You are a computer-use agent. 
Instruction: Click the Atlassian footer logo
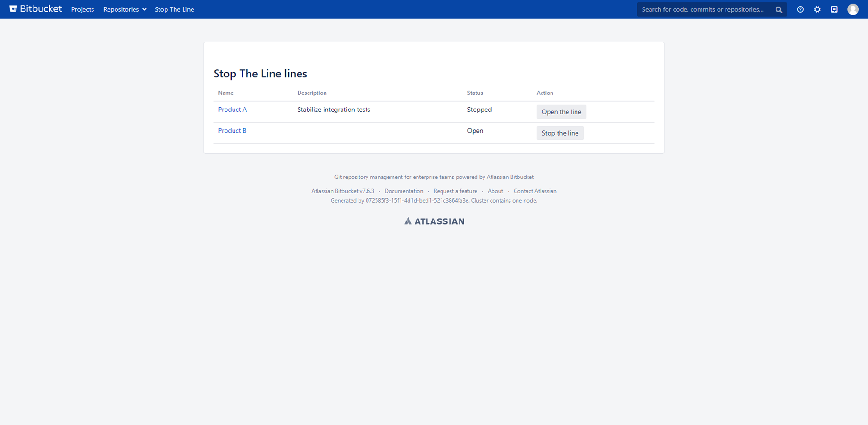click(x=434, y=221)
